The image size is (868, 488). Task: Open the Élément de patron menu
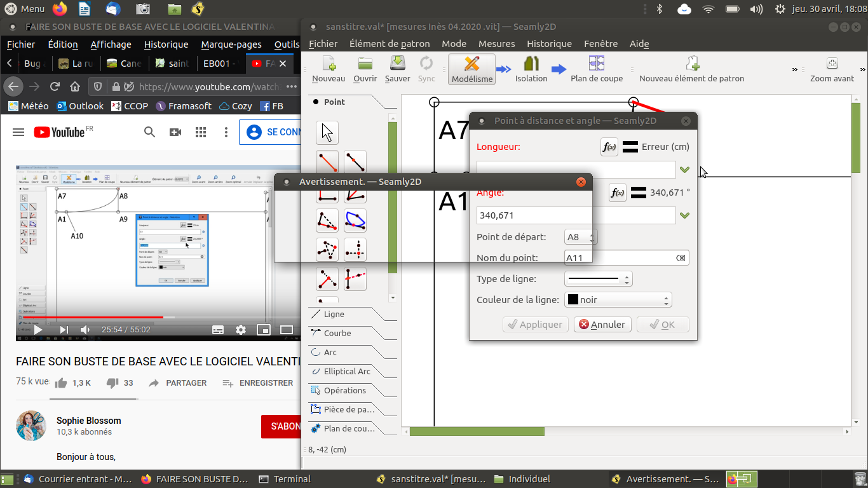(389, 44)
